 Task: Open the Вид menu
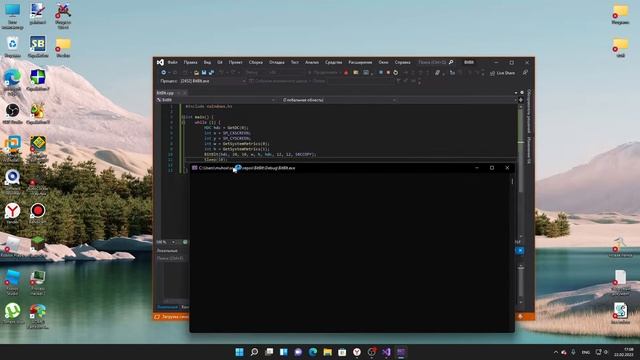pos(207,62)
